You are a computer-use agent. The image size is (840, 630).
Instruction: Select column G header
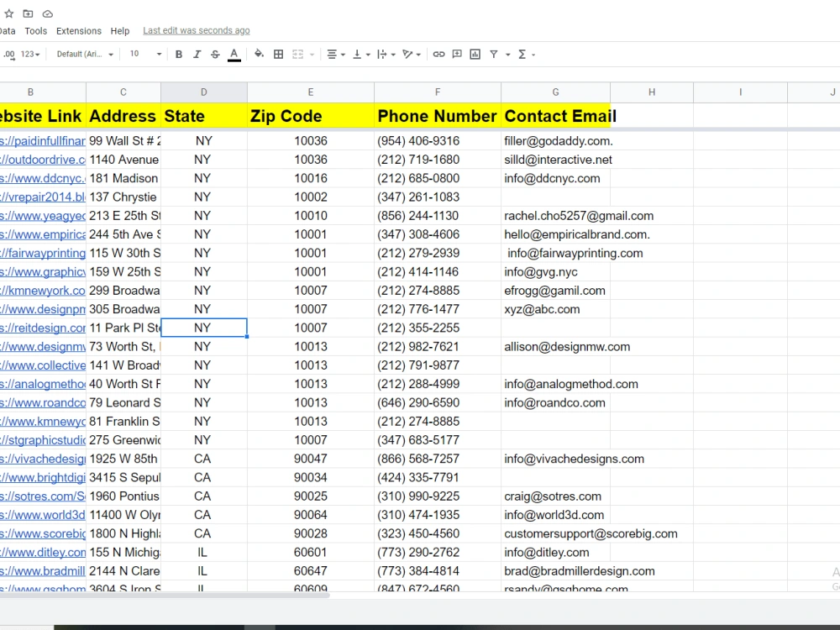coord(555,92)
